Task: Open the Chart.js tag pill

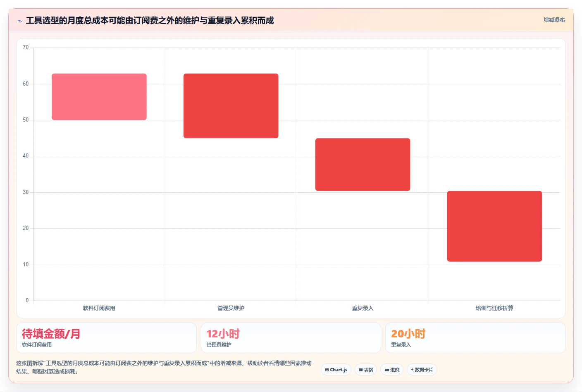Action: click(x=336, y=370)
